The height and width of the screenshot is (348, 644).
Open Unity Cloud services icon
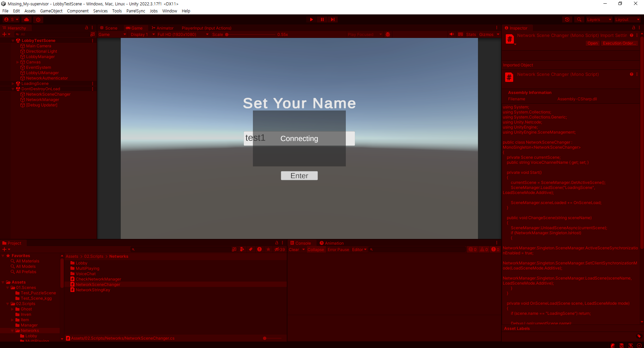point(26,19)
